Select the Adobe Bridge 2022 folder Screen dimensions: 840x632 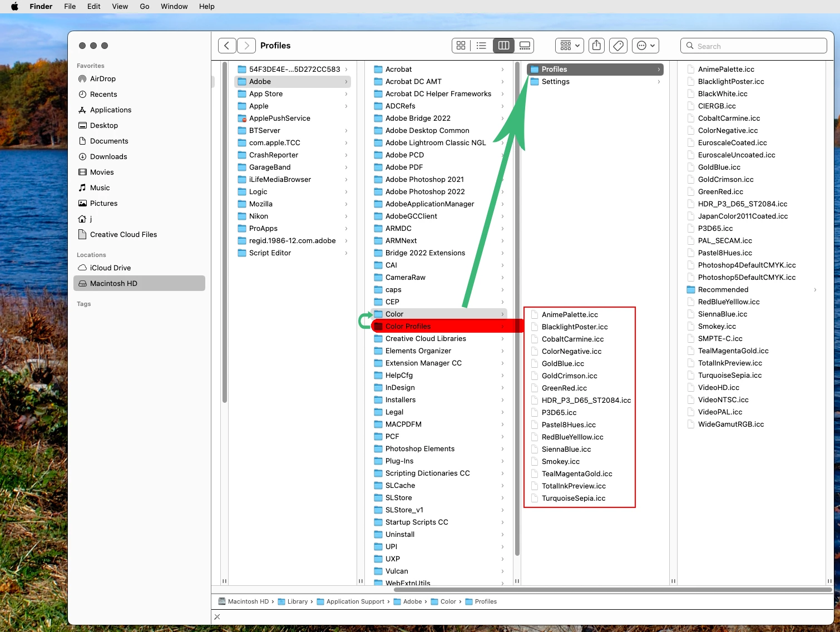(438, 119)
